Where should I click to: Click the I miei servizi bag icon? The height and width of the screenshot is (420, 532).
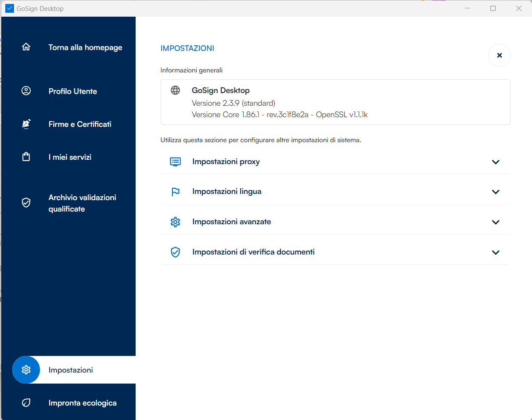[x=26, y=157]
